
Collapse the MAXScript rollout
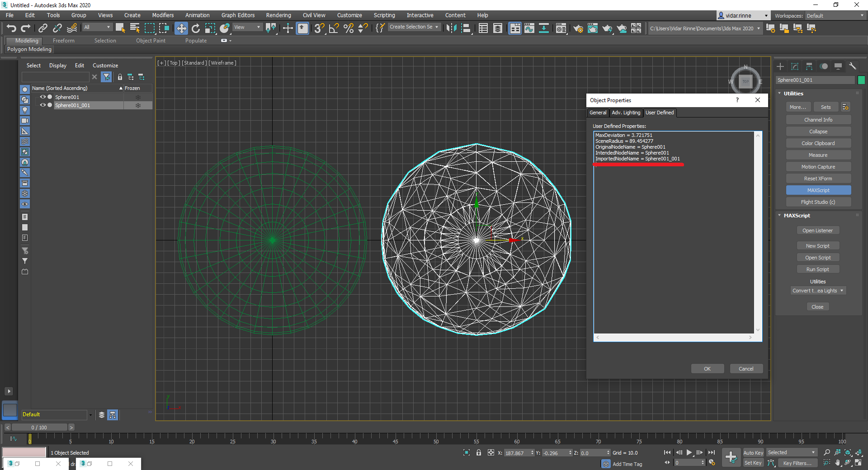pos(797,216)
